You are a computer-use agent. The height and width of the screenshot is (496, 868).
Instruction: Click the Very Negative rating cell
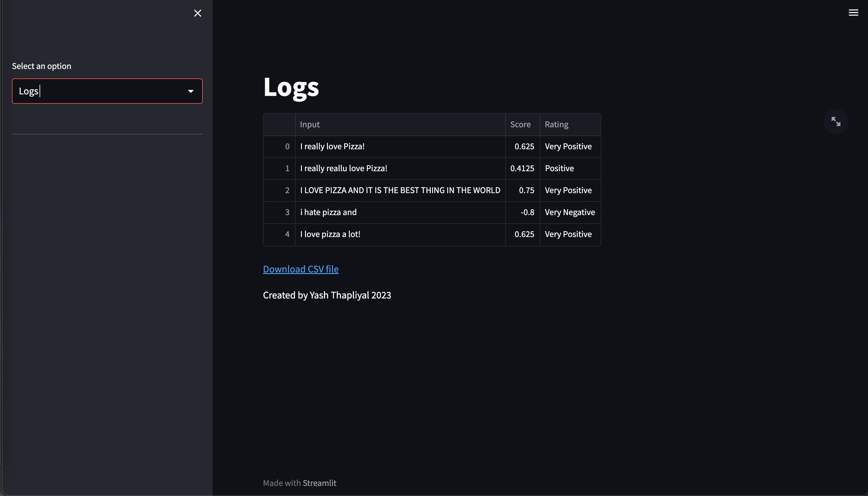[569, 212]
